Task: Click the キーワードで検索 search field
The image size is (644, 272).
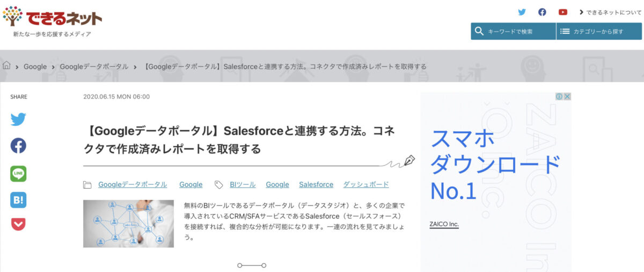Action: (x=513, y=31)
